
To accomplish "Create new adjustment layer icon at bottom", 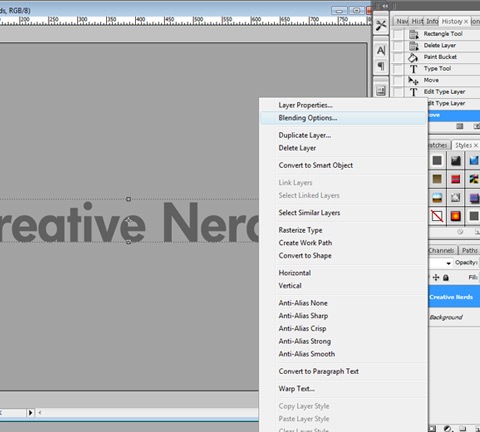I will pos(447,428).
